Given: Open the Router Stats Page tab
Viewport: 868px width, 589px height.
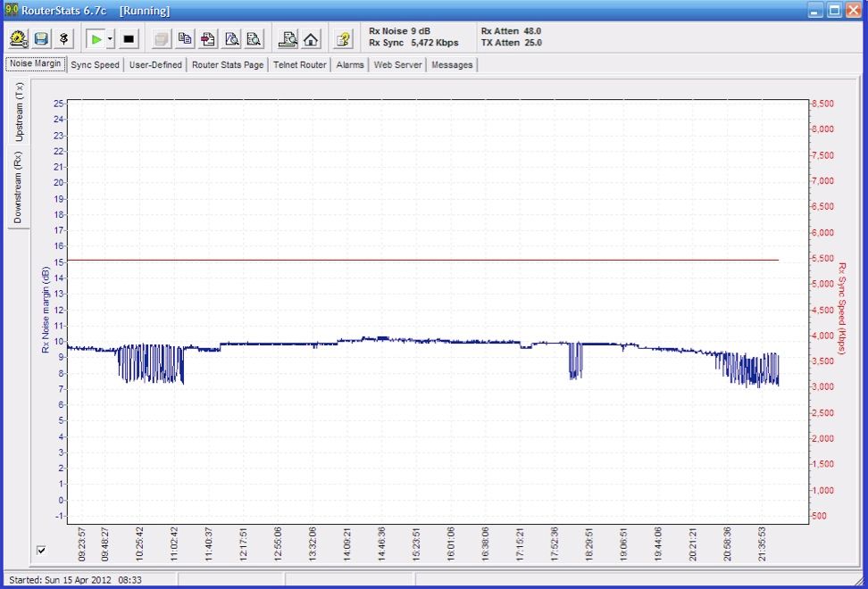Looking at the screenshot, I should pos(228,65).
